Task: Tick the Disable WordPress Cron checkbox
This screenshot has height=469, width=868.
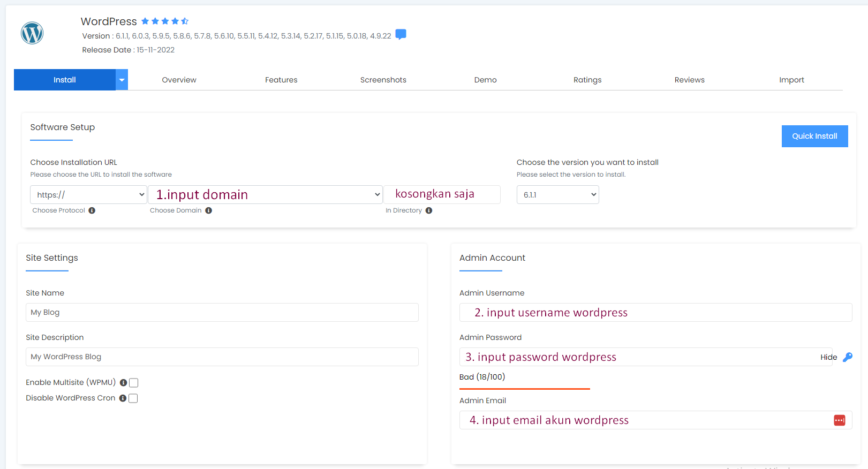Action: [133, 398]
